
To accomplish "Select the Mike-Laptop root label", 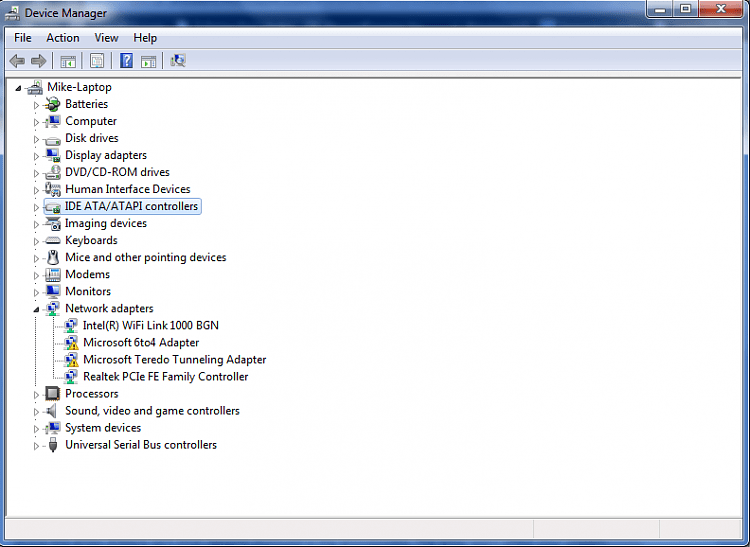I will [79, 87].
